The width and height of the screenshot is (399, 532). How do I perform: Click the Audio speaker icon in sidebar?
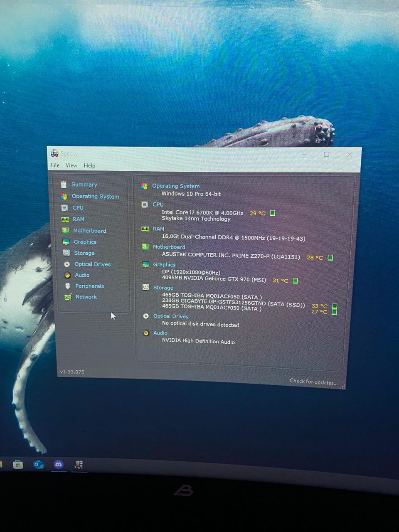point(67,275)
